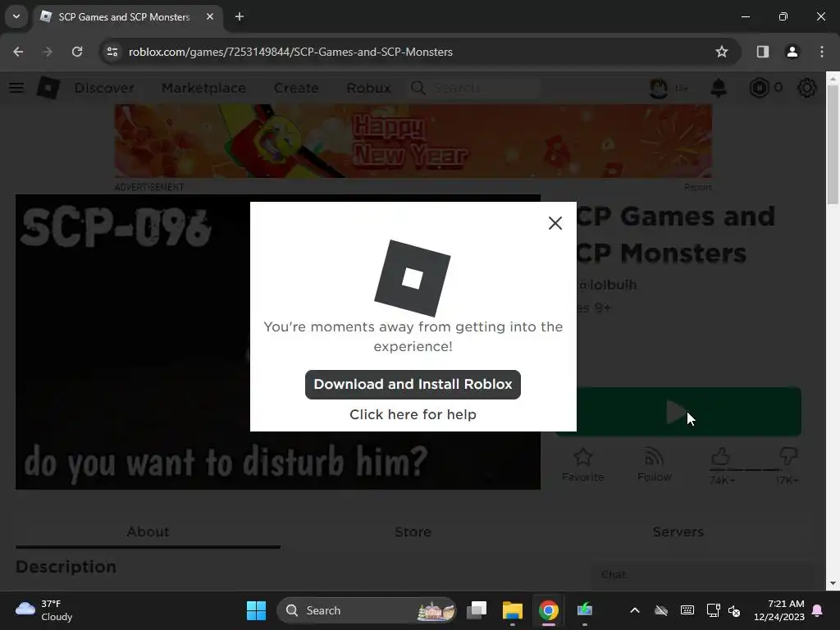This screenshot has width=840, height=630.
Task: Click the Roblox search magnifier icon
Action: click(418, 88)
